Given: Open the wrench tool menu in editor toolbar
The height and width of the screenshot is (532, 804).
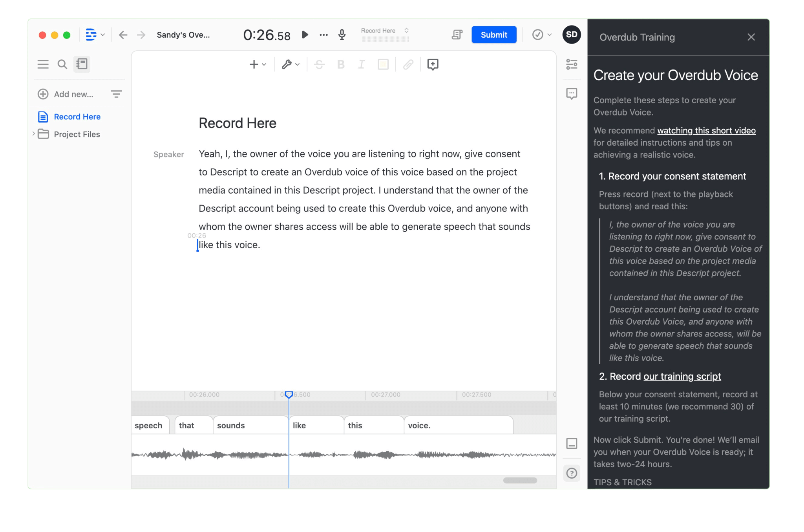Looking at the screenshot, I should [289, 64].
